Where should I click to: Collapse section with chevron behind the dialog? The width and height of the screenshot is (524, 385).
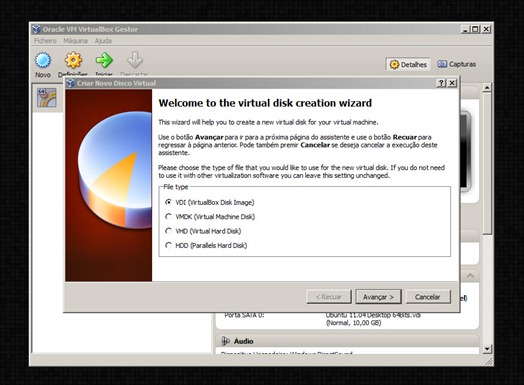pyautogui.click(x=470, y=276)
